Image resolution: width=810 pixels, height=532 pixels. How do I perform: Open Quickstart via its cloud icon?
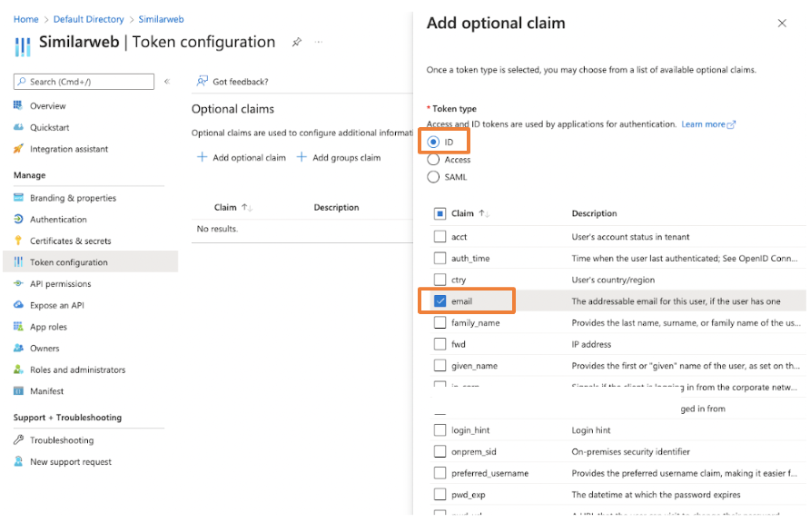[18, 128]
